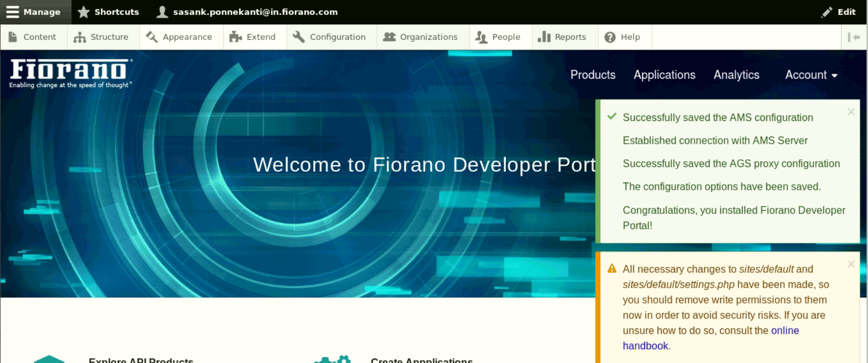Screen dimensions: 868x363
Task: Open the Appearance settings
Action: 179,37
